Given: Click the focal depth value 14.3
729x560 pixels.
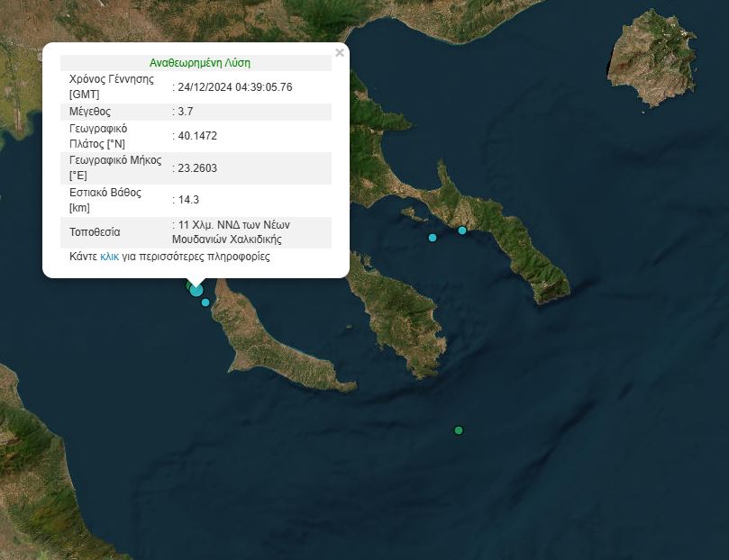Looking at the screenshot, I should point(188,200).
